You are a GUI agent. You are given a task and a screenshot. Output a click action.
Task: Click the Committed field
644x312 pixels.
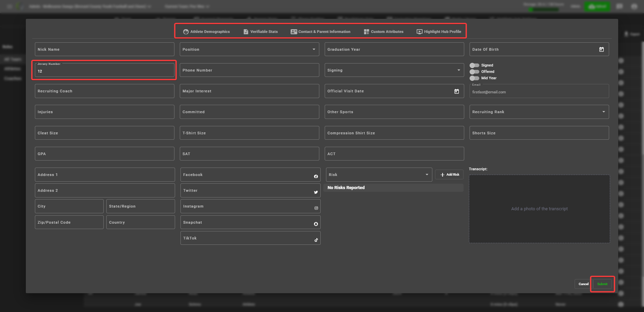coord(250,112)
